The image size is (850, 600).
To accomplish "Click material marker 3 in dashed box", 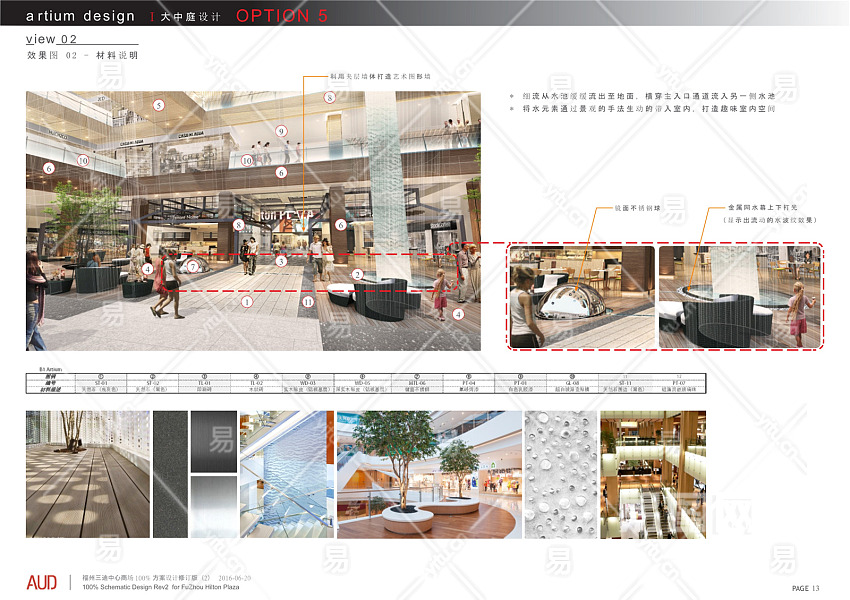I will pyautogui.click(x=281, y=262).
